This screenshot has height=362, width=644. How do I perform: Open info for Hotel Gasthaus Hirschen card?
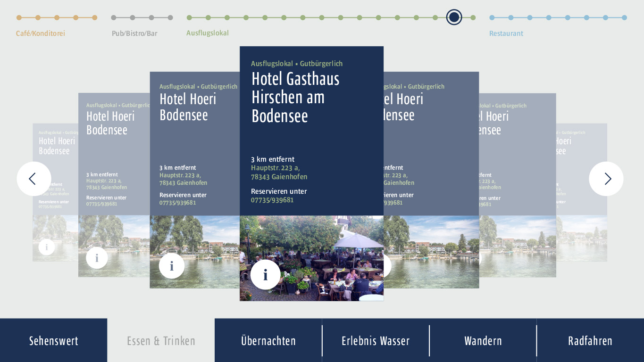pyautogui.click(x=265, y=275)
